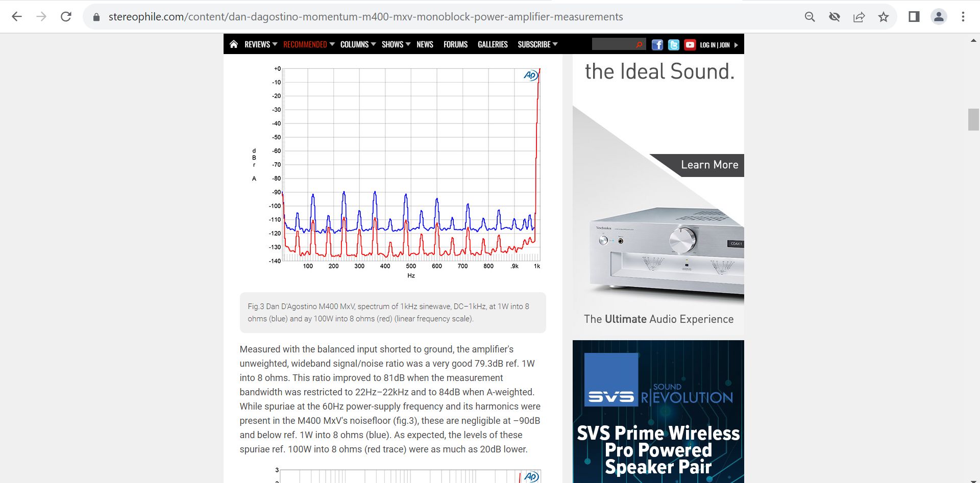The image size is (980, 483).
Task: Open the browser profile avatar
Action: [x=939, y=17]
